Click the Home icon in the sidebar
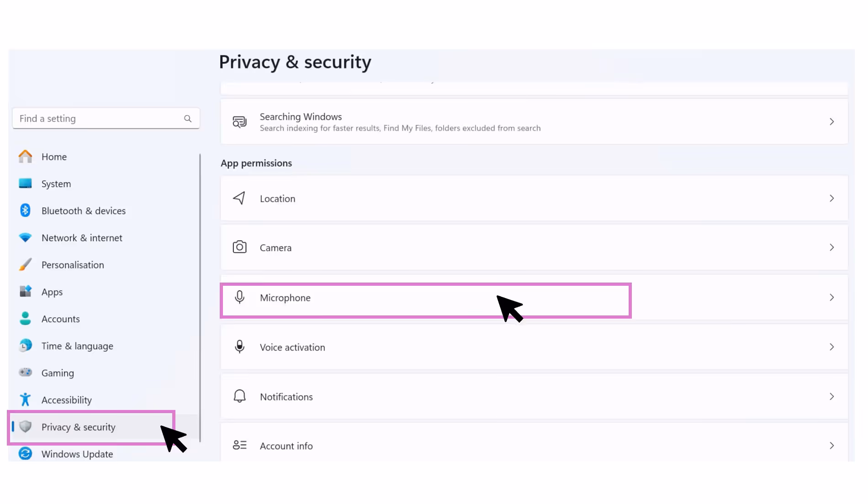Viewport: 868px width, 504px height. click(x=25, y=157)
